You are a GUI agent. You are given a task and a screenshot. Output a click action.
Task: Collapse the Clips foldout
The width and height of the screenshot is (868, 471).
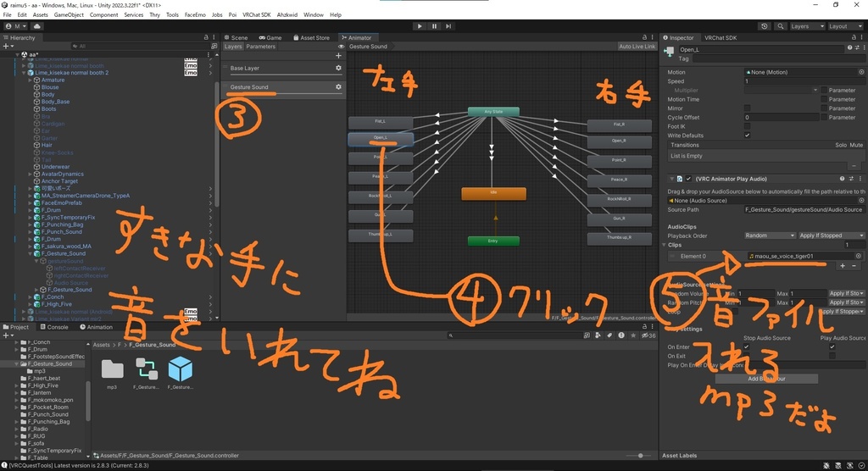tap(665, 245)
